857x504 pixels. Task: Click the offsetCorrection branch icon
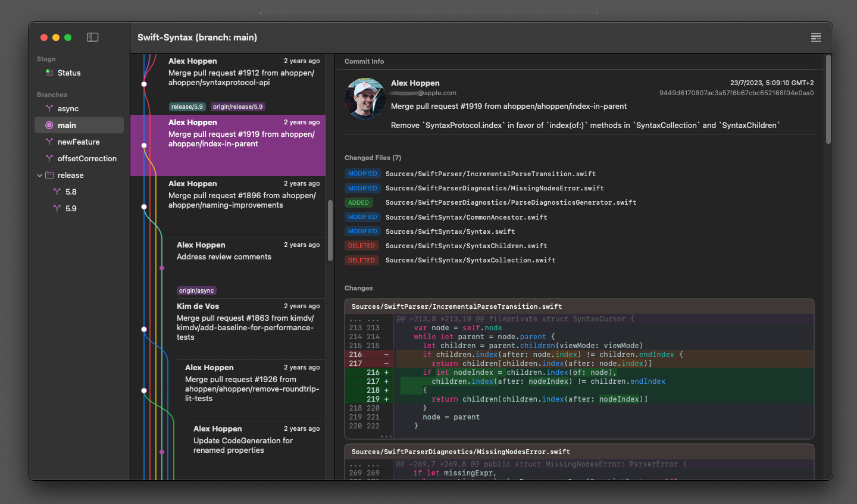tap(49, 158)
